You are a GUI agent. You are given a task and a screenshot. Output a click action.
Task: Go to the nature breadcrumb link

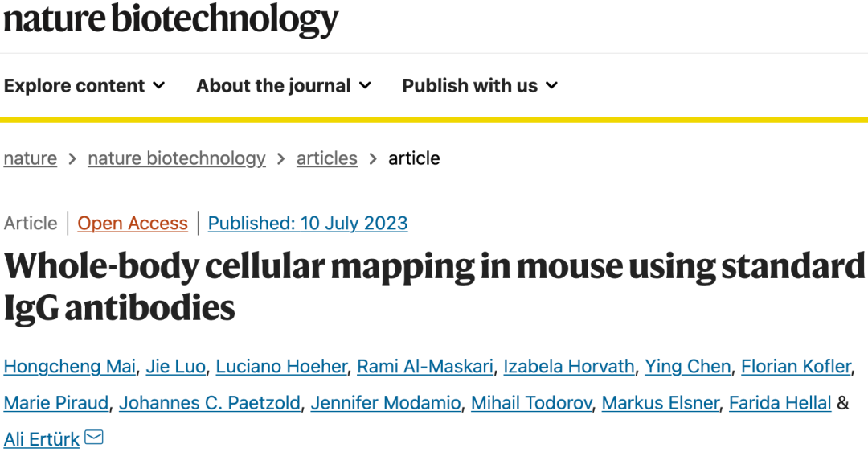pos(31,158)
